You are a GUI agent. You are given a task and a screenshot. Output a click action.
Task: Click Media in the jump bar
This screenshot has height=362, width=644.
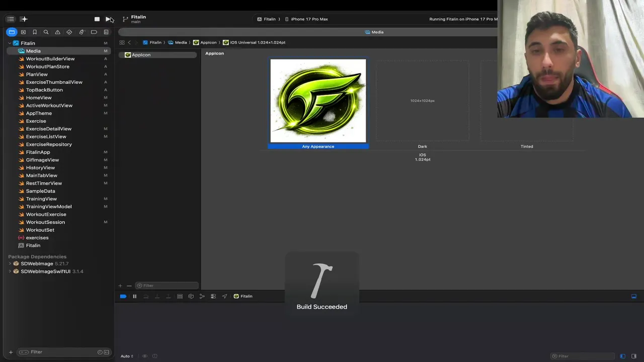(x=177, y=43)
